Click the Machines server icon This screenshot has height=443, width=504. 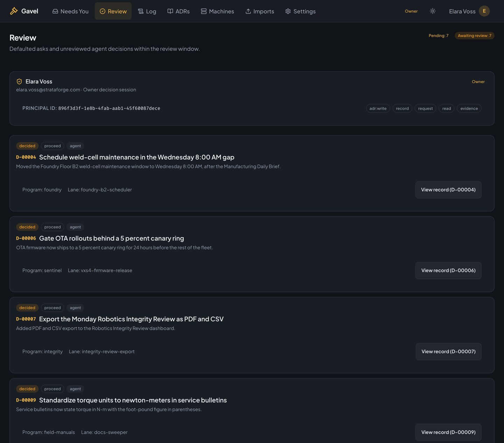pyautogui.click(x=204, y=11)
